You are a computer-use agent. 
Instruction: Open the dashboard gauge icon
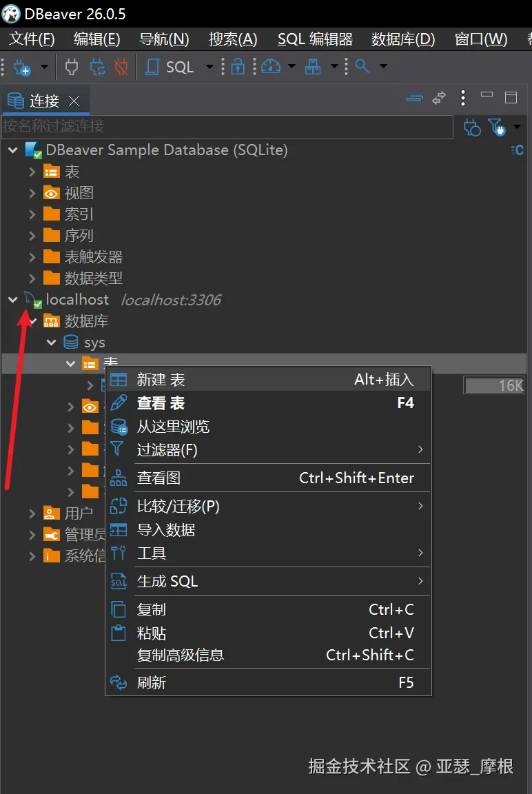click(x=271, y=67)
